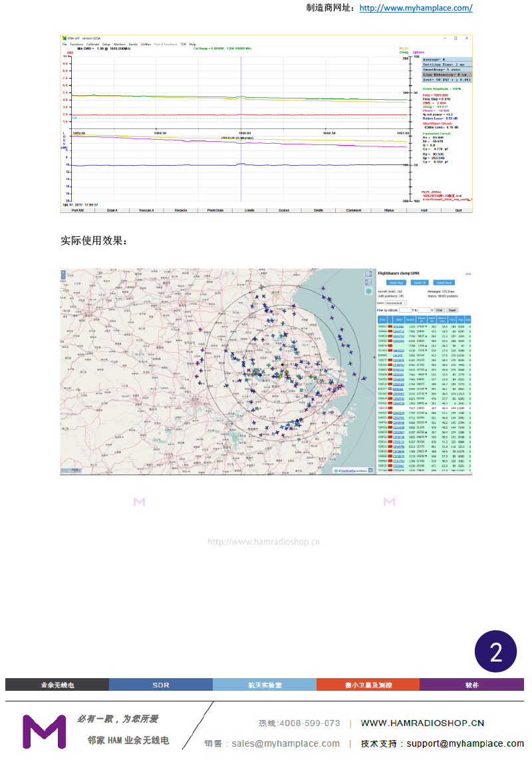Click the Zref setting field
Screen dimensions: 532x760
tap(447, 80)
